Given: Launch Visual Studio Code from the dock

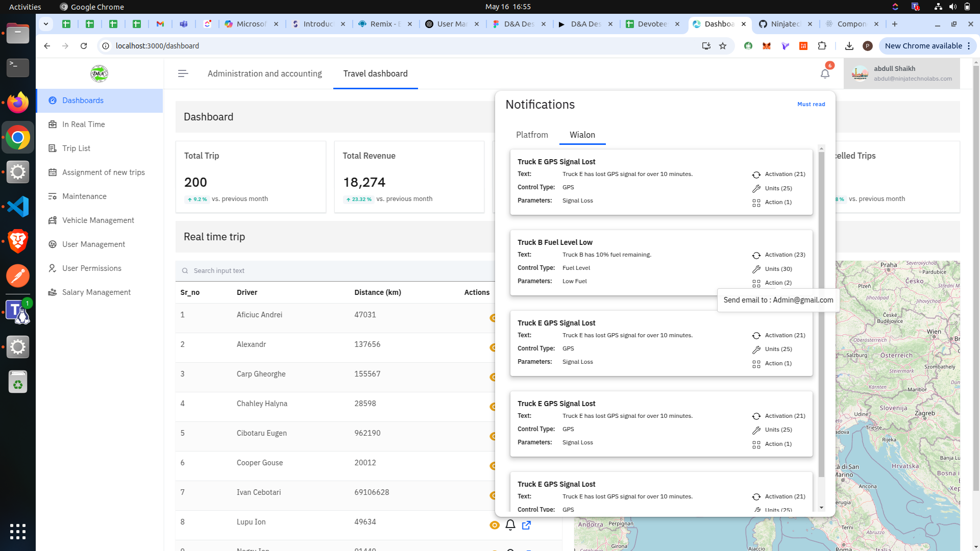Looking at the screenshot, I should click(18, 207).
